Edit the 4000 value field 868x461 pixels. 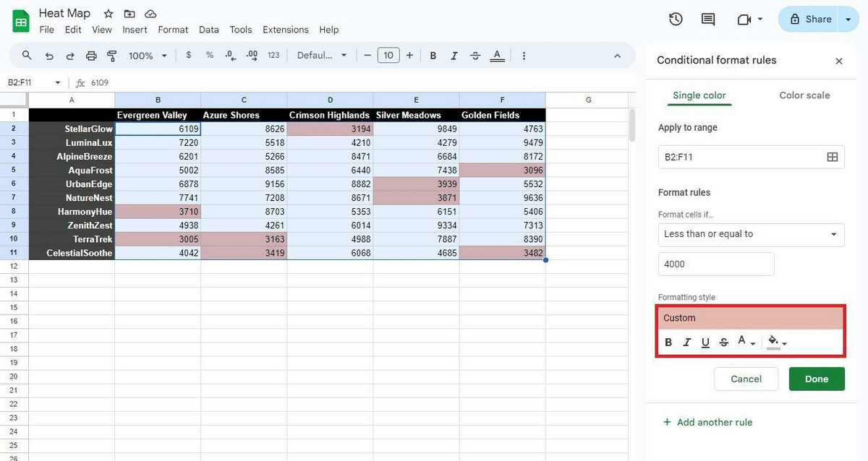tap(716, 264)
